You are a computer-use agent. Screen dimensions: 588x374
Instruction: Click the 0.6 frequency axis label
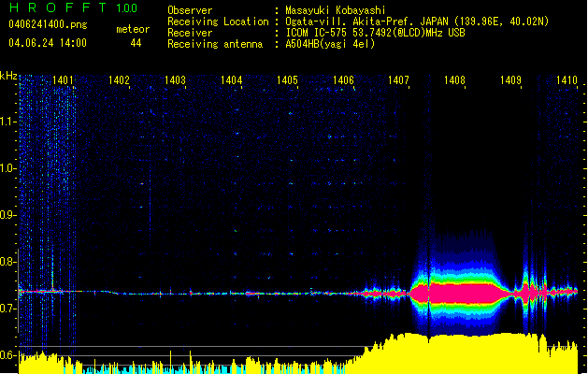coord(7,355)
